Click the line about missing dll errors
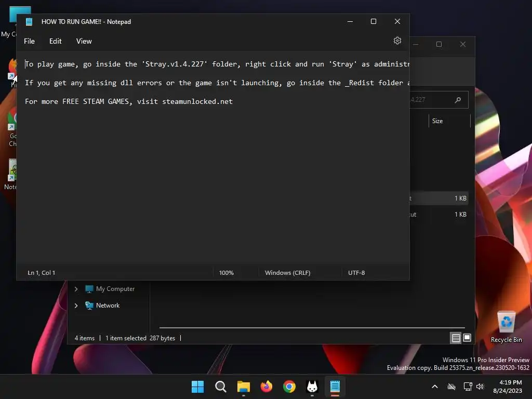The width and height of the screenshot is (532, 399). pos(217,83)
